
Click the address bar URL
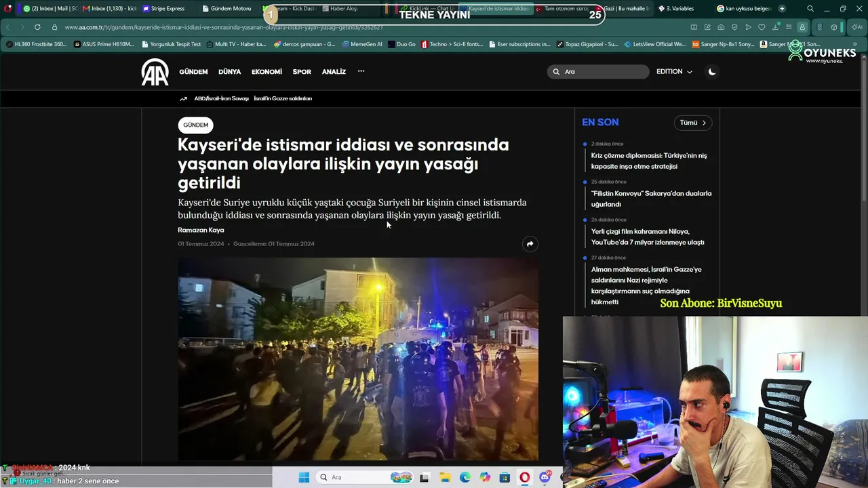pos(224,27)
